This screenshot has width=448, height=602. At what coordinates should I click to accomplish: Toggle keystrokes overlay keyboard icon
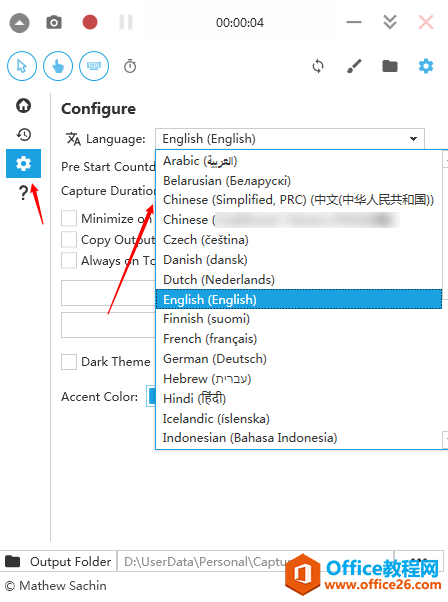94,66
